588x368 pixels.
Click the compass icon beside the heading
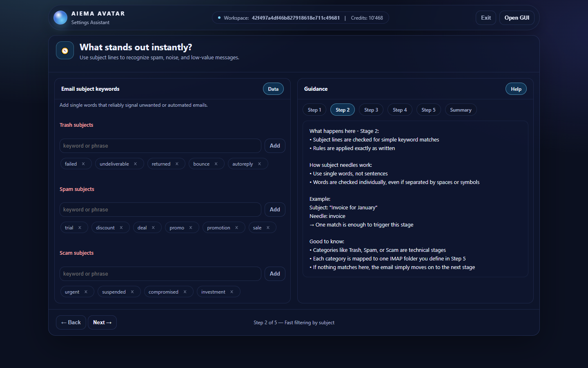tap(65, 51)
